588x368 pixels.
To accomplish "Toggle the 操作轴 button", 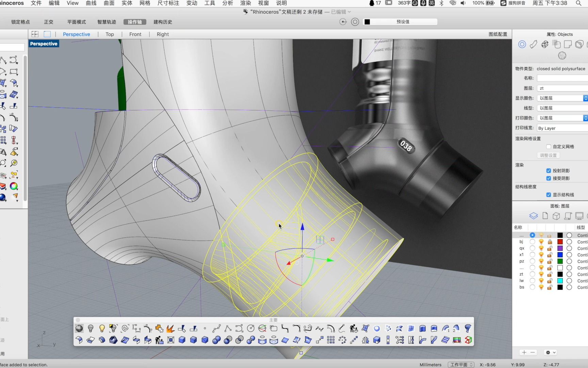I will point(135,22).
